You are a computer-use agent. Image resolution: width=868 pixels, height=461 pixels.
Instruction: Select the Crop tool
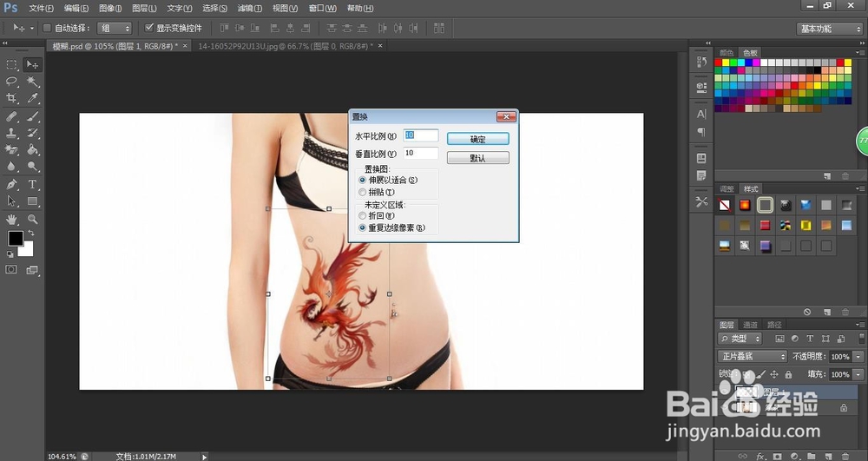pyautogui.click(x=11, y=98)
